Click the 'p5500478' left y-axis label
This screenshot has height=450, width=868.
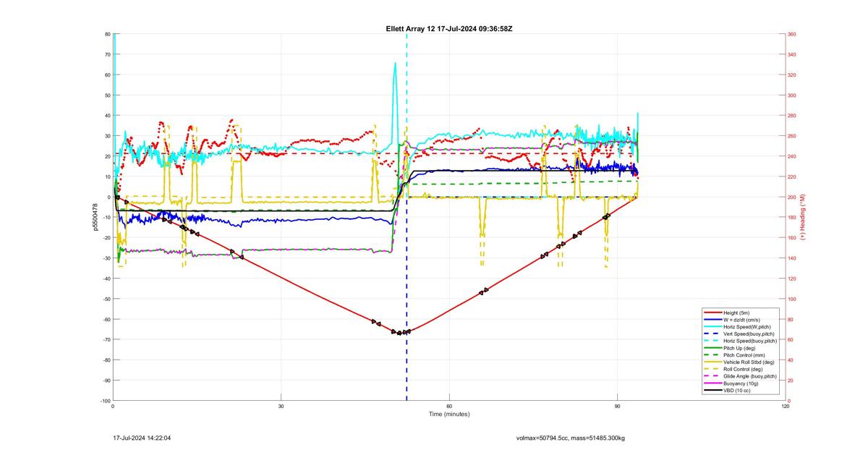94,217
